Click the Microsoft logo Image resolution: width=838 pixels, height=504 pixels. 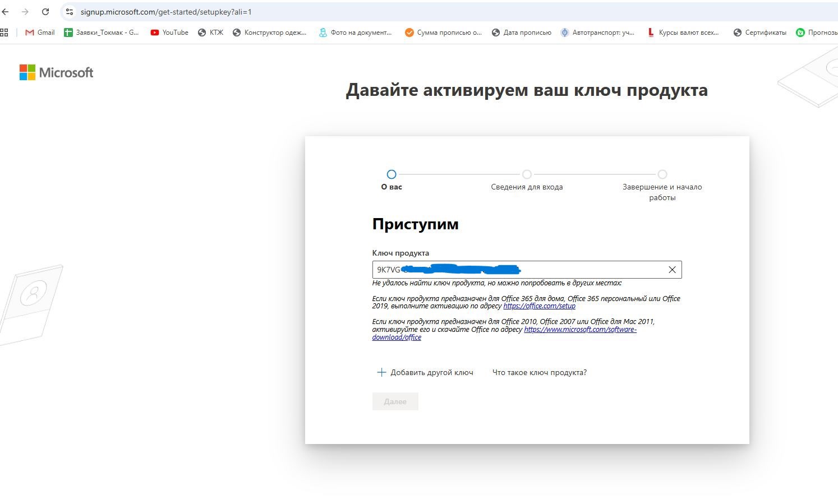coord(56,72)
